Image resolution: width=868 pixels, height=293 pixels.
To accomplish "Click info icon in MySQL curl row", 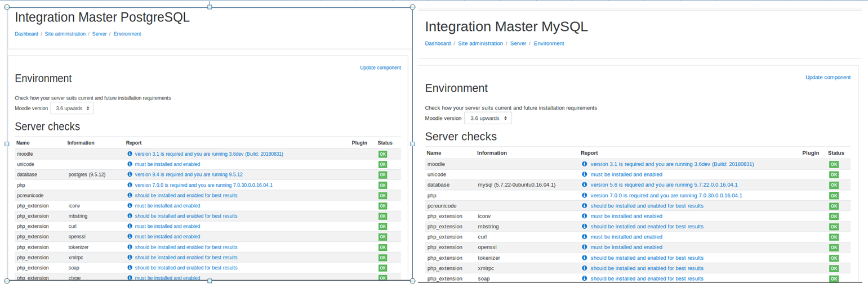I will tap(585, 237).
